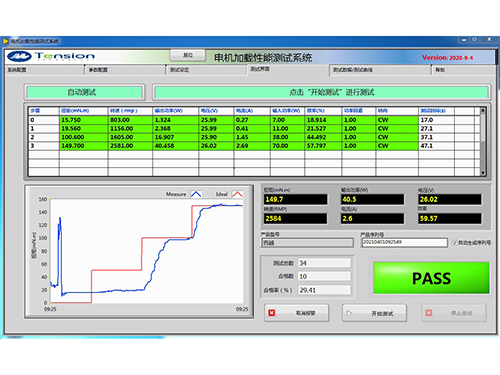The image size is (500, 375).
Task: Click the output power readout 40.5
Action: tap(372, 199)
